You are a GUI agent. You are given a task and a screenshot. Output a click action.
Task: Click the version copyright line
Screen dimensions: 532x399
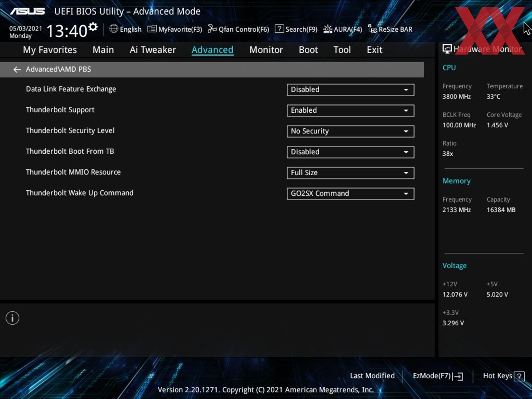(x=266, y=390)
